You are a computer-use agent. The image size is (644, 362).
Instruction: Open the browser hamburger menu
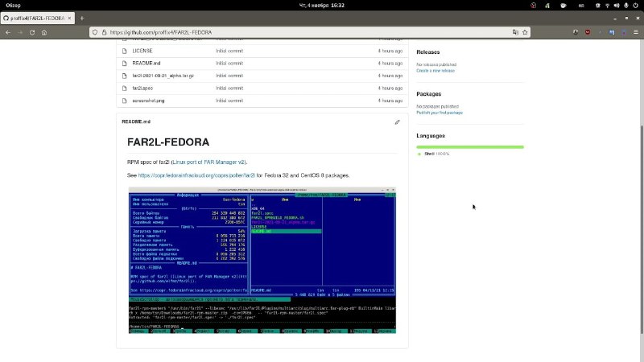click(x=636, y=32)
